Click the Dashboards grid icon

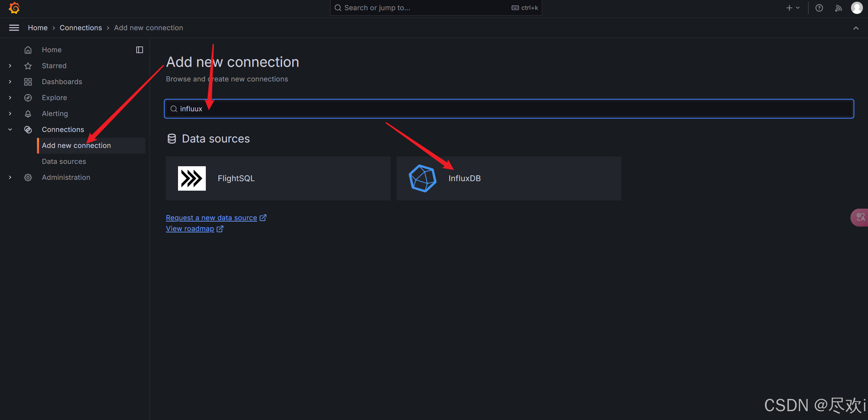(x=28, y=82)
